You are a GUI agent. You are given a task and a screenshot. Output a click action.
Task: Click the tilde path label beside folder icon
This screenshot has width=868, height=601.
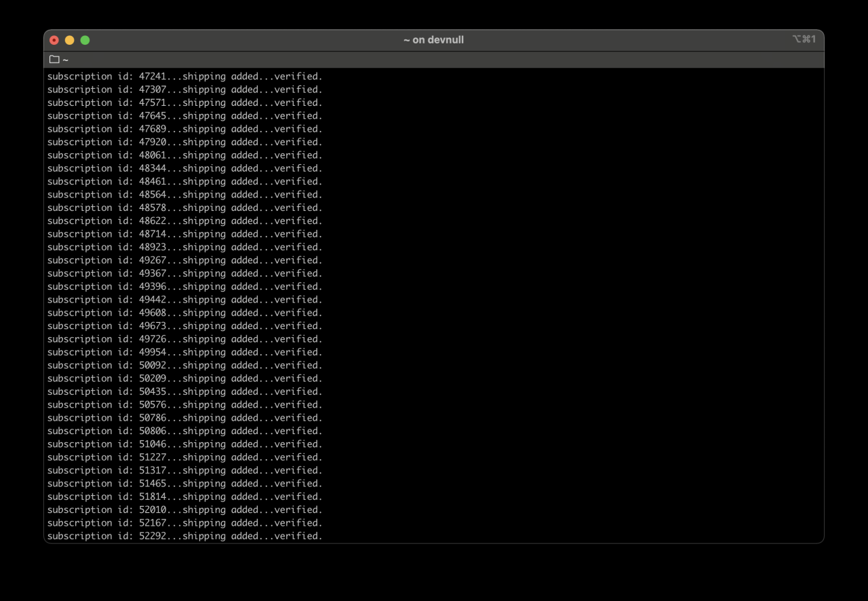[x=65, y=60]
